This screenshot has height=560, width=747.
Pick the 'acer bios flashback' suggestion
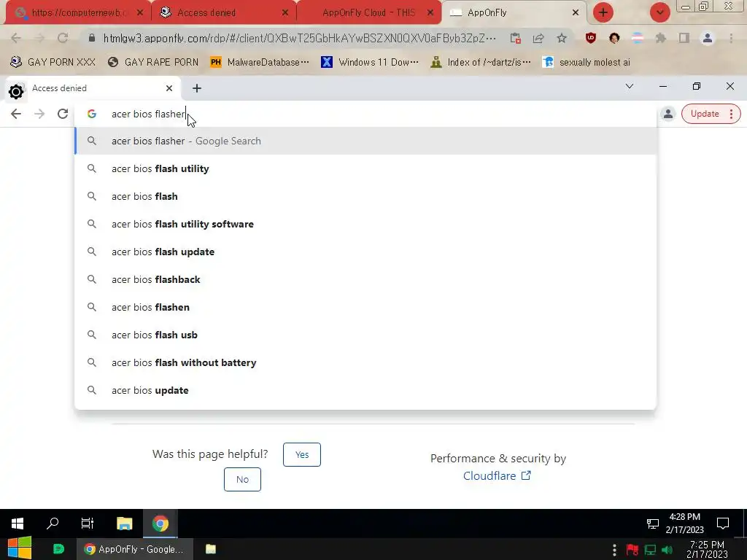(365, 279)
